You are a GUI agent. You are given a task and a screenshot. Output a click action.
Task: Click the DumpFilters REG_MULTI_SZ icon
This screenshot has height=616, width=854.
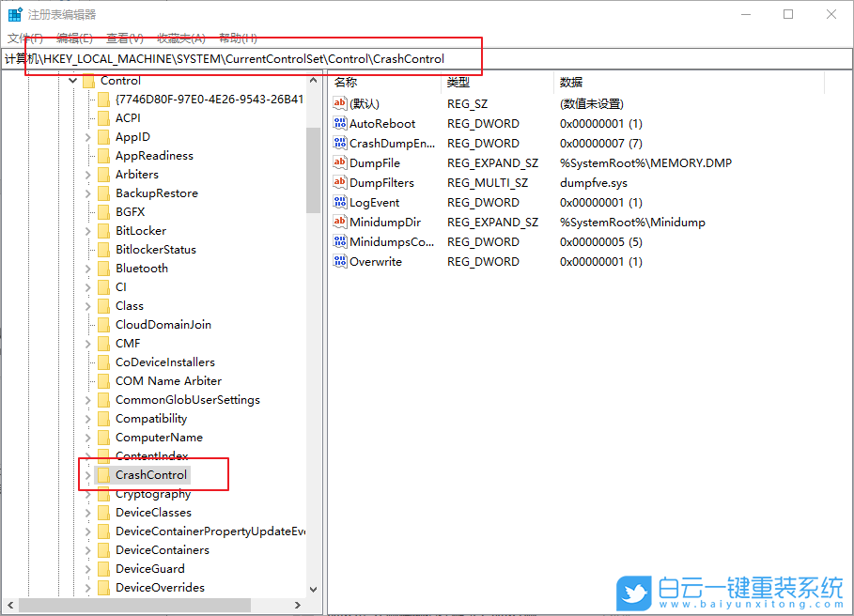click(338, 182)
